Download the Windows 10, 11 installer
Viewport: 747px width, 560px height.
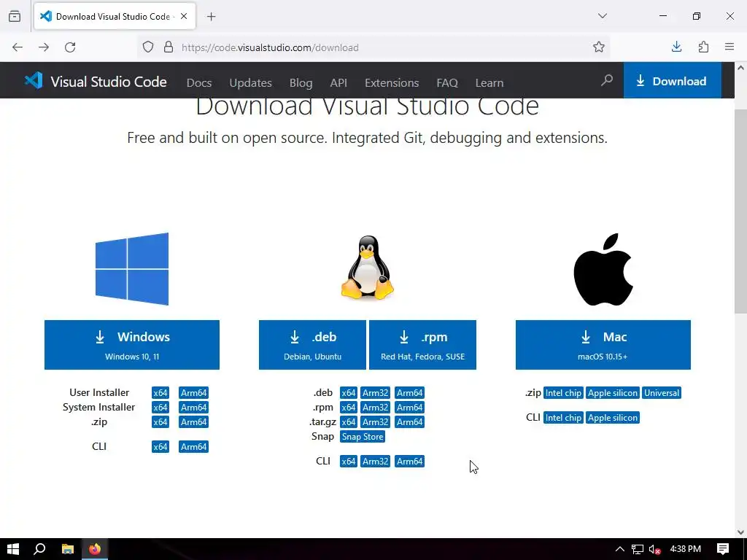132,345
